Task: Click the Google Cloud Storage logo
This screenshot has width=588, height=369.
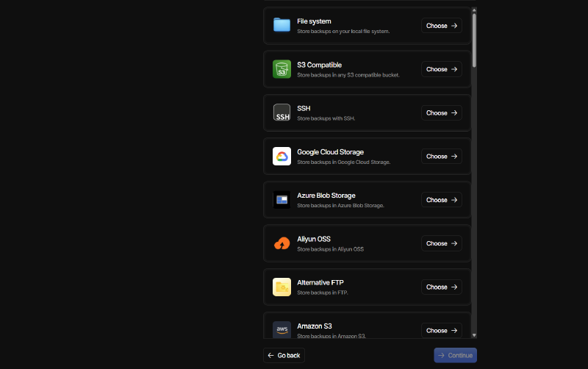Action: (282, 157)
